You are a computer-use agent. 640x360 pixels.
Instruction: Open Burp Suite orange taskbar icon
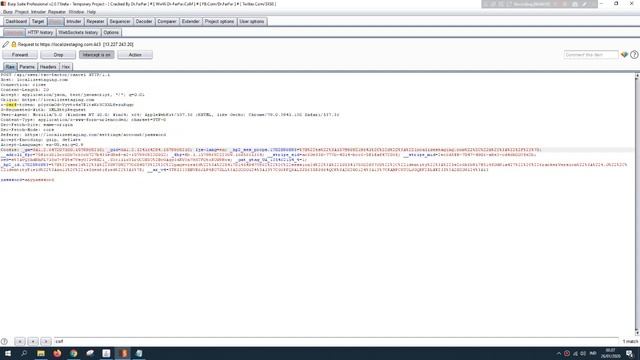pyautogui.click(x=123, y=353)
